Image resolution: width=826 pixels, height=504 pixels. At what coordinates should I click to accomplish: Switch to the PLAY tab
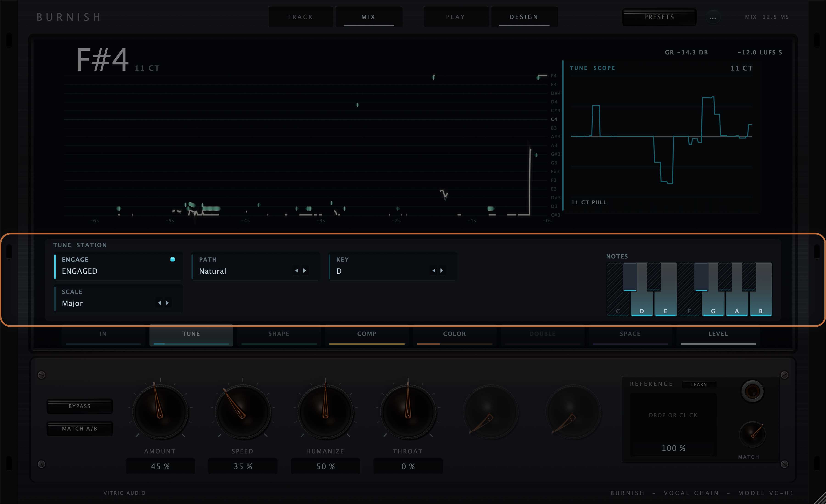pos(456,17)
